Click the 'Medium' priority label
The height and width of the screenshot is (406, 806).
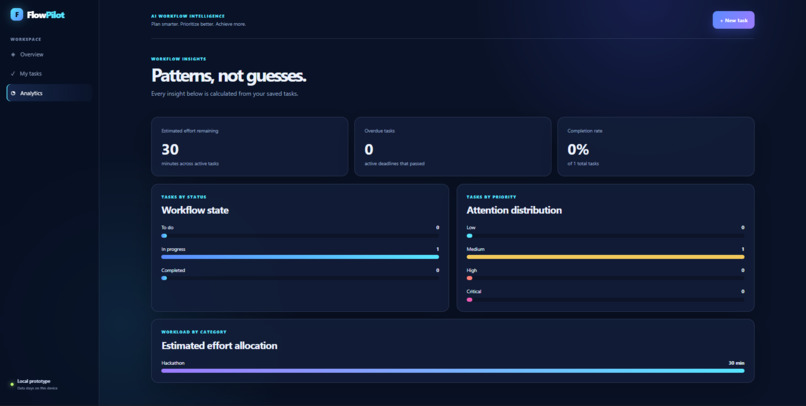click(475, 249)
